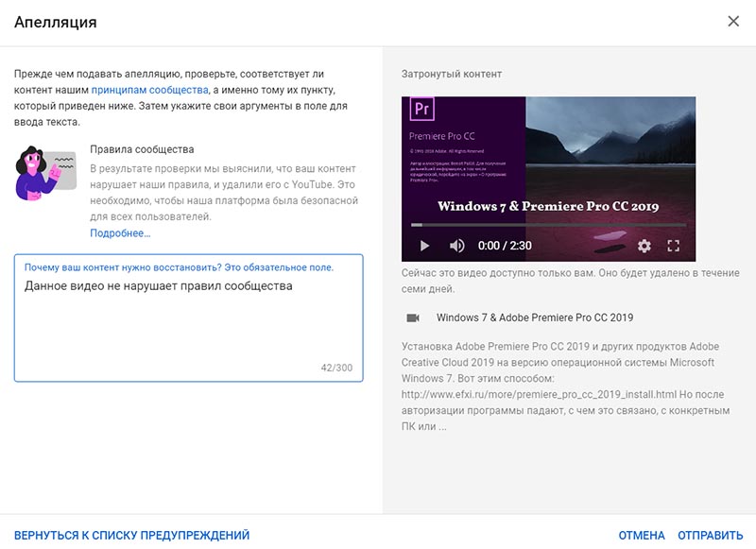Click the Правила сообщества heading
756x549 pixels.
[x=142, y=149]
